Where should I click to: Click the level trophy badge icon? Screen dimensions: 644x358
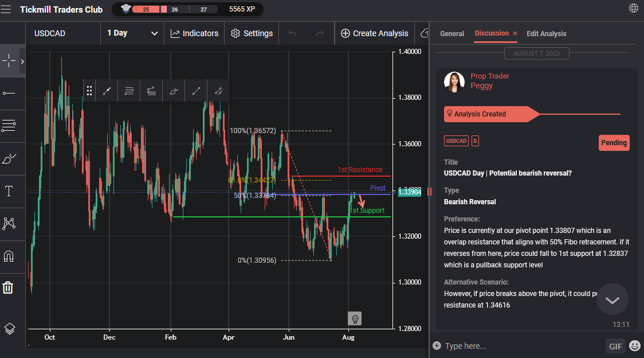click(x=125, y=8)
